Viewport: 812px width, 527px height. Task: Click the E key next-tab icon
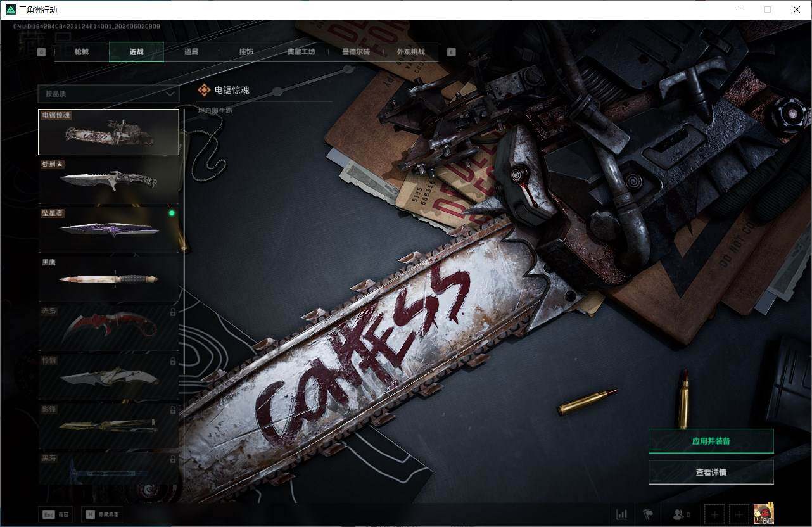coord(452,53)
